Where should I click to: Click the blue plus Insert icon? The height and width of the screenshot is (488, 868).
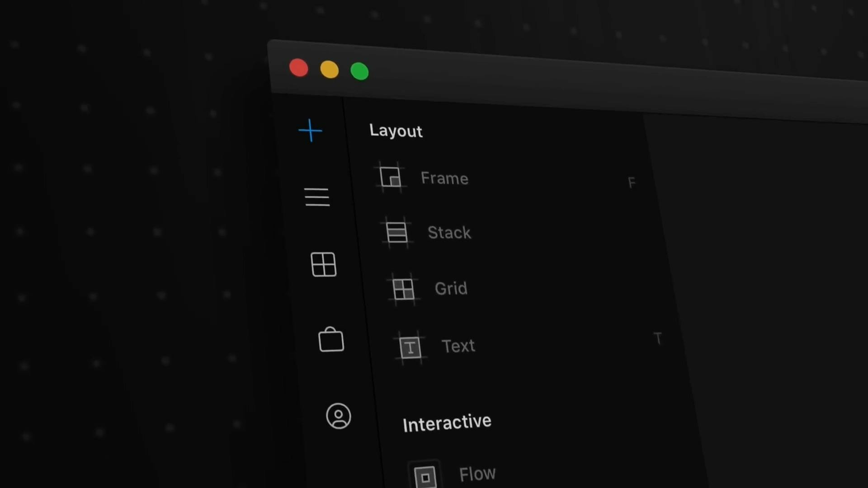[x=311, y=131]
